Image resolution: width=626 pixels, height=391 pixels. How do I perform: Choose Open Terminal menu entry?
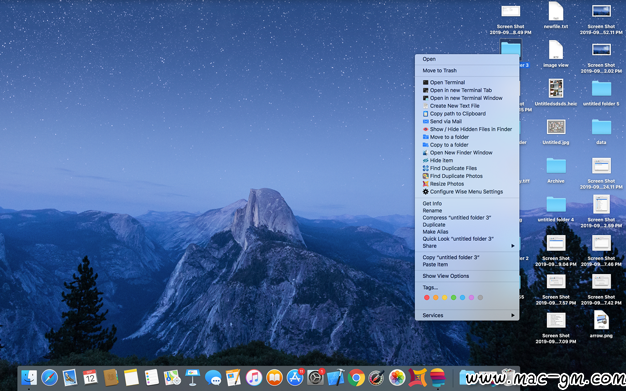pyautogui.click(x=467, y=82)
